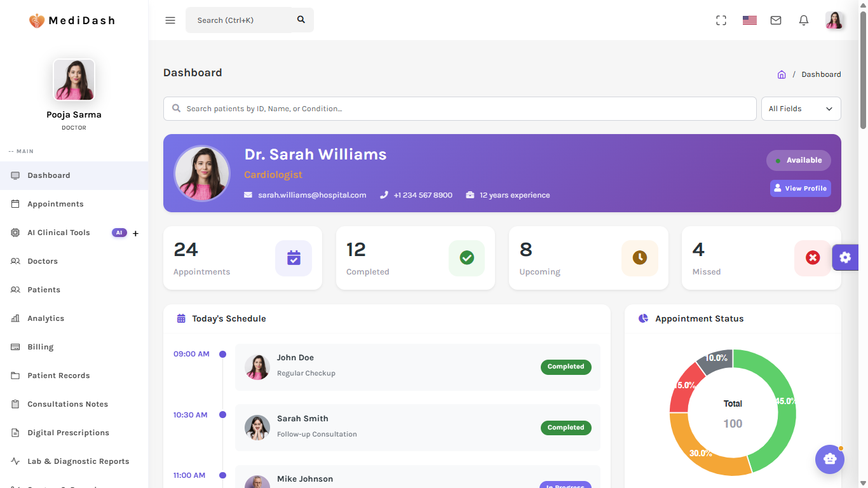The width and height of the screenshot is (868, 488).
Task: Open Lab & Diagnostic Reports in the sidebar
Action: pyautogui.click(x=74, y=461)
